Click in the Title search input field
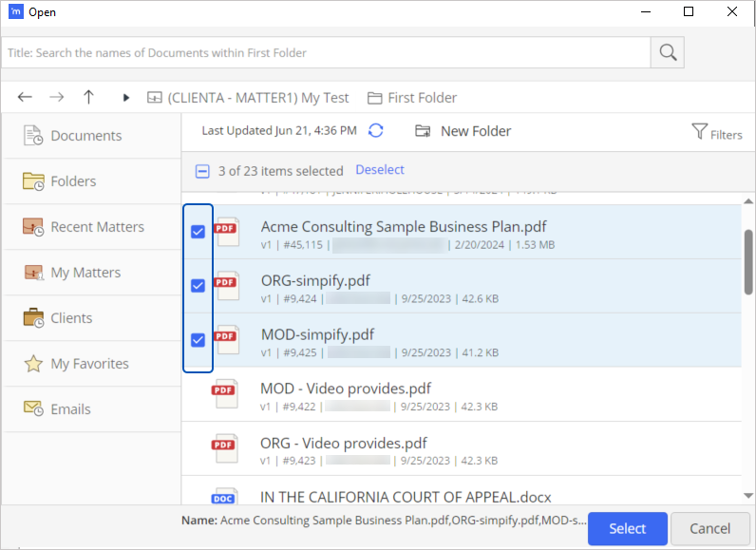Image resolution: width=756 pixels, height=550 pixels. [326, 52]
